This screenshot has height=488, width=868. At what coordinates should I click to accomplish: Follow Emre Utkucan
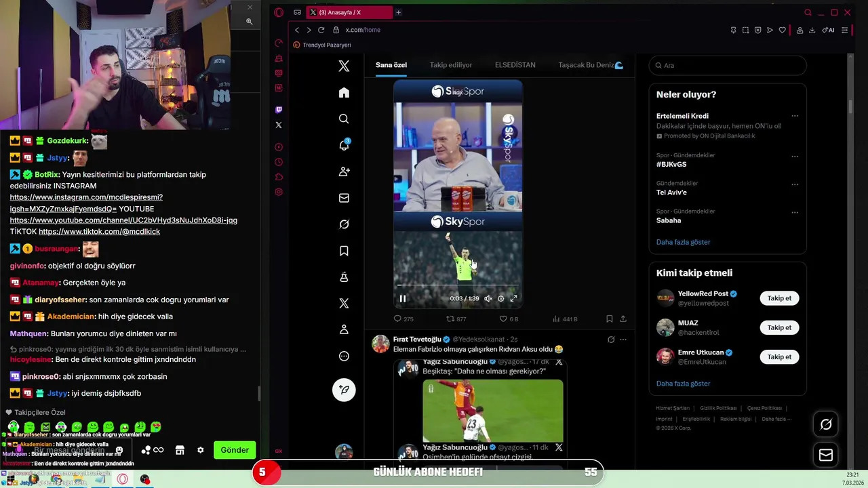tap(779, 357)
